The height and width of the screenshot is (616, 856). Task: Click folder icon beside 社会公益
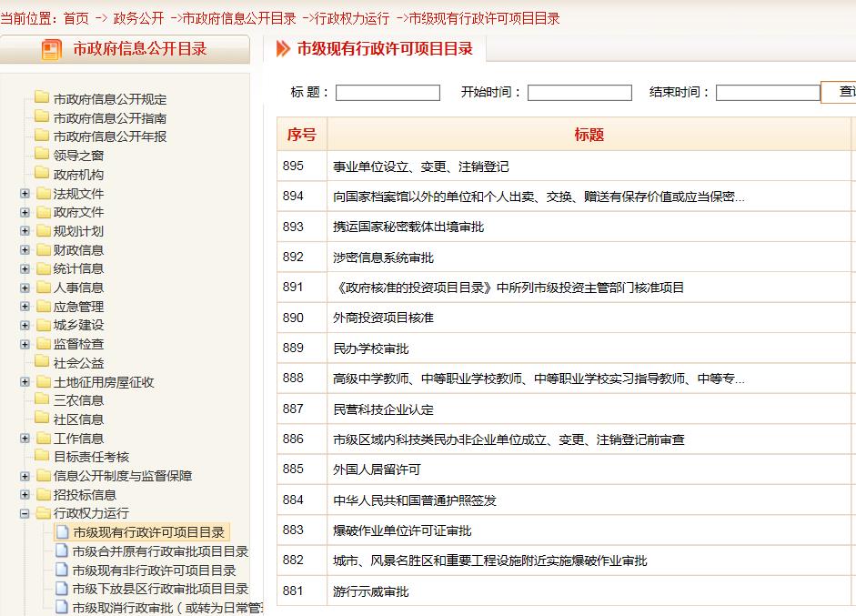coord(42,361)
